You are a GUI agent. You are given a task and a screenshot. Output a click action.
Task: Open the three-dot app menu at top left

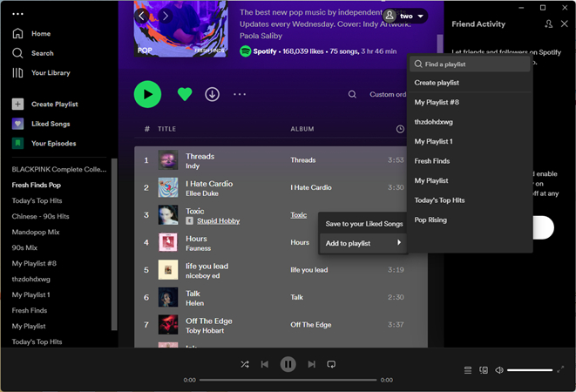point(17,14)
